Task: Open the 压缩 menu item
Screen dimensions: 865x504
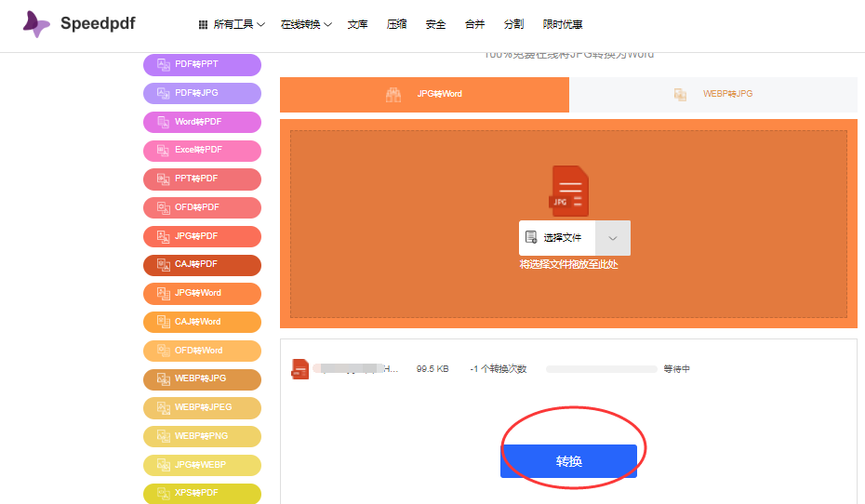Action: pos(396,24)
